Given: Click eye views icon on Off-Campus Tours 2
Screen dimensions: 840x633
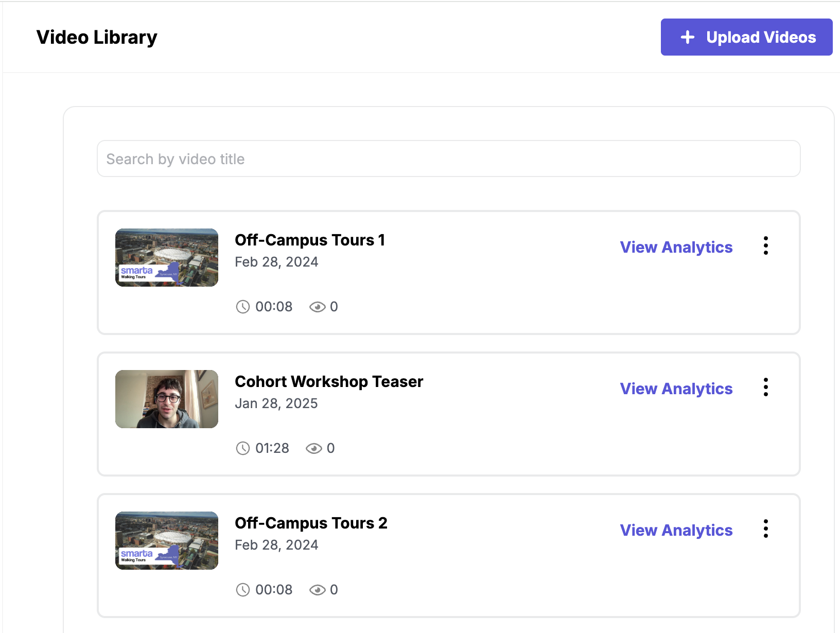Looking at the screenshot, I should point(317,590).
